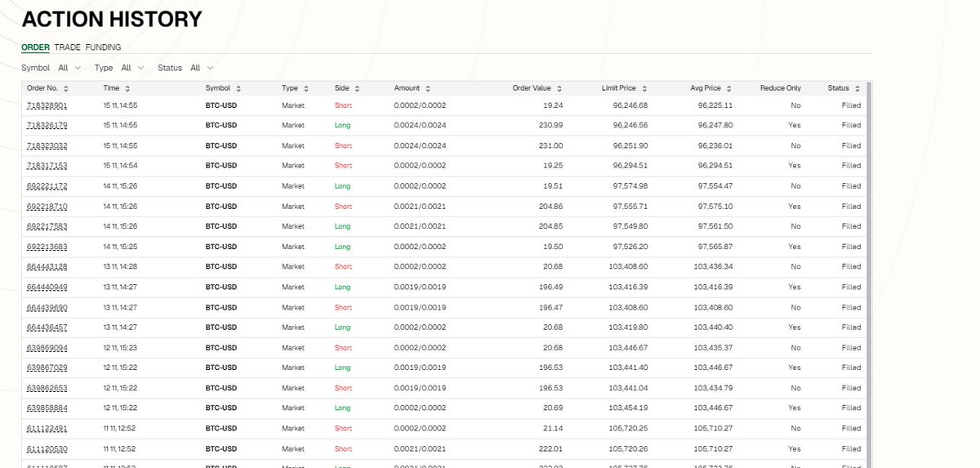Sort by Order Value column arrows
The height and width of the screenshot is (468, 980).
coord(559,88)
